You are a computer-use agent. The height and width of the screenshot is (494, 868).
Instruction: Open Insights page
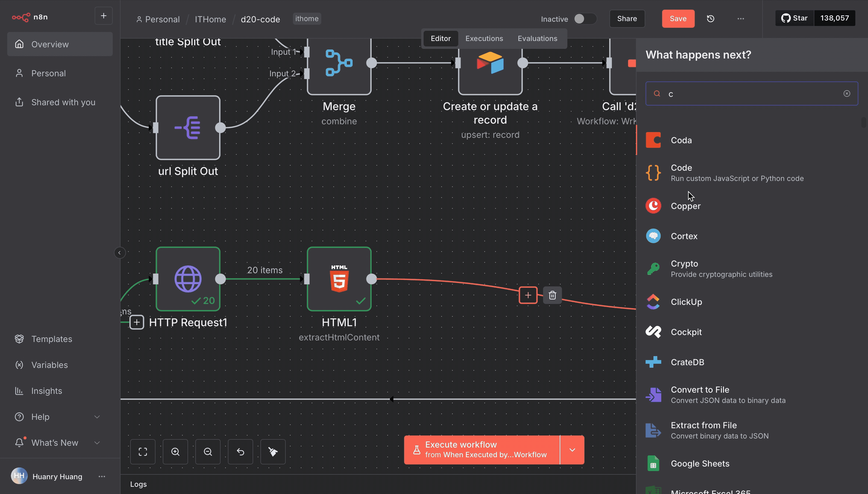(x=60, y=391)
